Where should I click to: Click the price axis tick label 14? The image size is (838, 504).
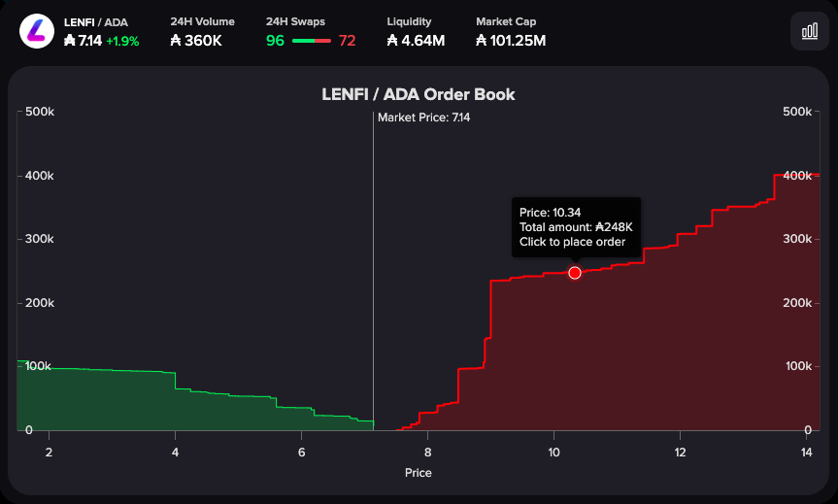tap(807, 453)
